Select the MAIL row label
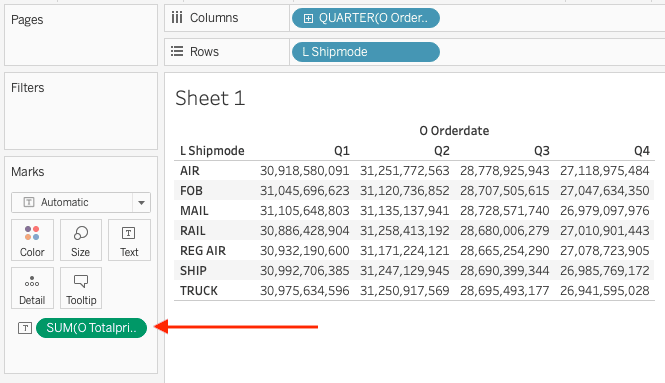The width and height of the screenshot is (665, 383). tap(194, 211)
